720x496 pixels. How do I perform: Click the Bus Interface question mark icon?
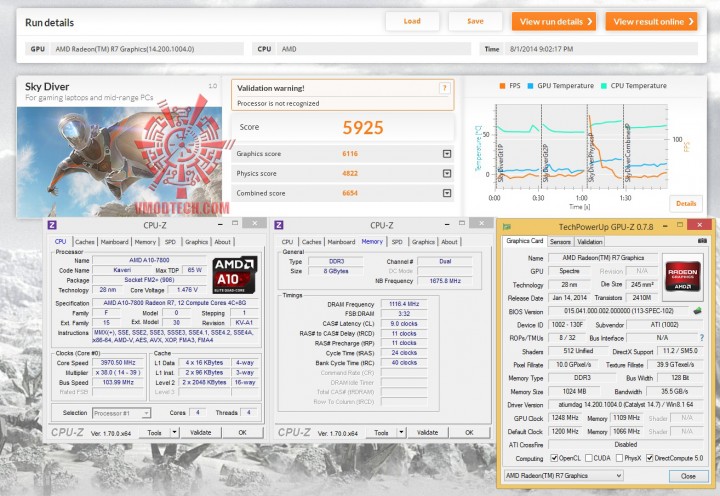pyautogui.click(x=702, y=338)
